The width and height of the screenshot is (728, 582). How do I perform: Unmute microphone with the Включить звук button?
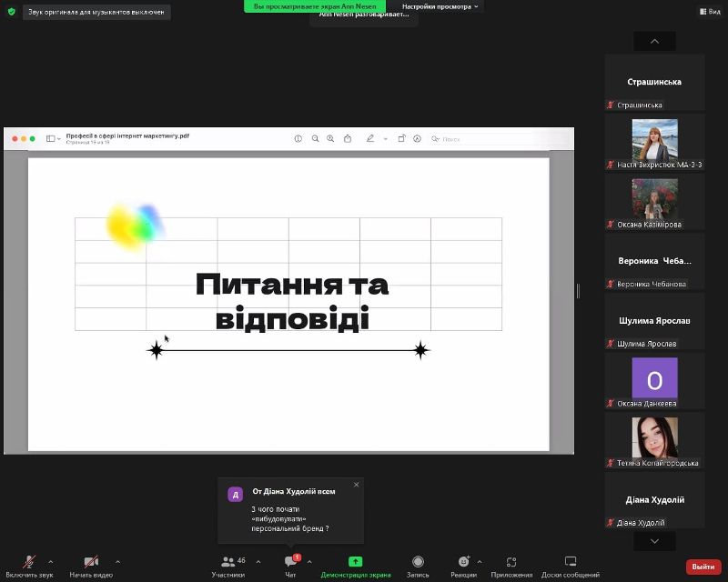click(29, 567)
